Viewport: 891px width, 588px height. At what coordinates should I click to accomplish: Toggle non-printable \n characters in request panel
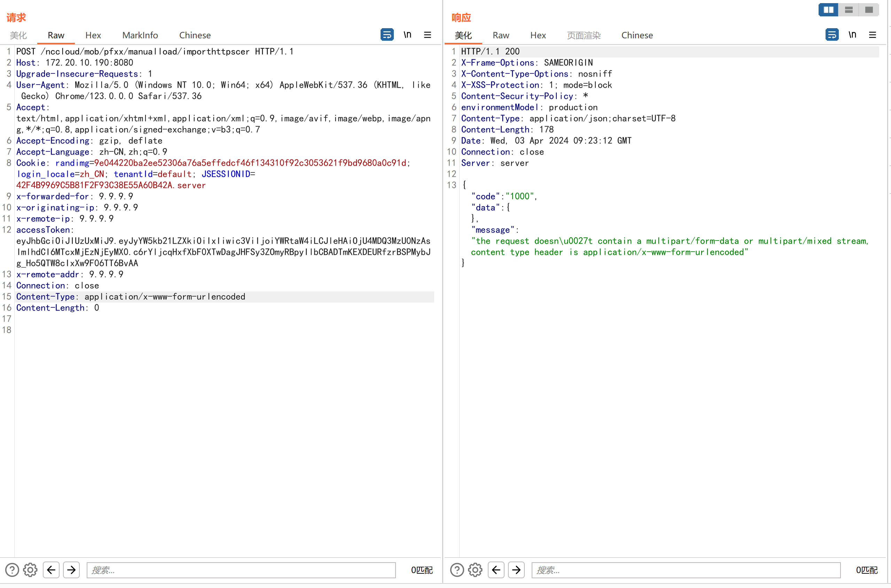(407, 34)
